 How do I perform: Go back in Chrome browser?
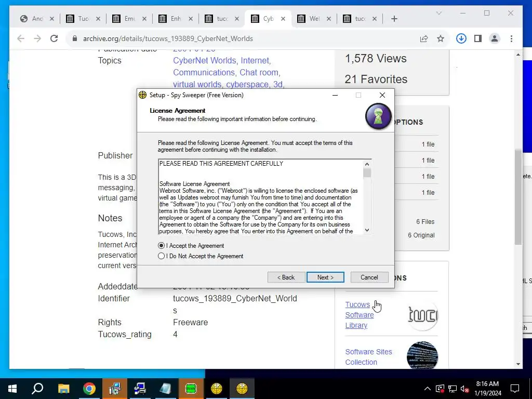tap(21, 38)
